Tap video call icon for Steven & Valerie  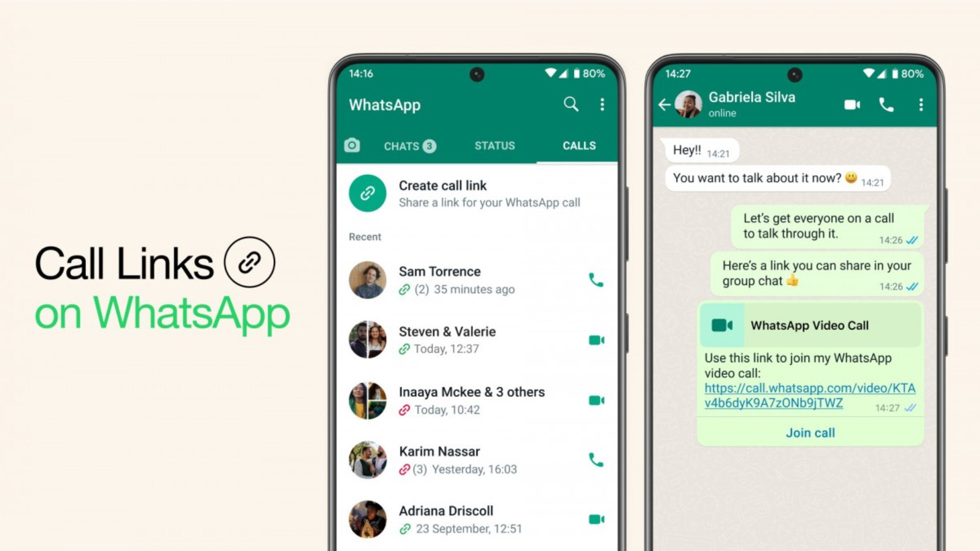[595, 339]
